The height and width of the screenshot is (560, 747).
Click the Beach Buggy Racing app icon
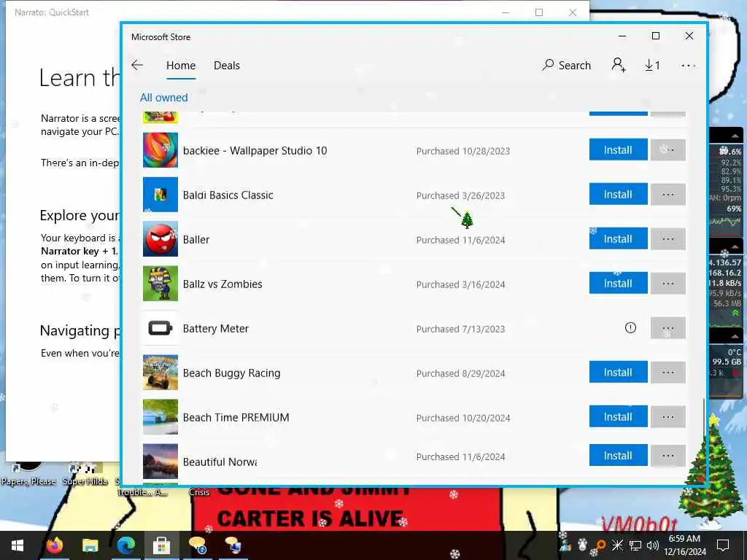160,373
